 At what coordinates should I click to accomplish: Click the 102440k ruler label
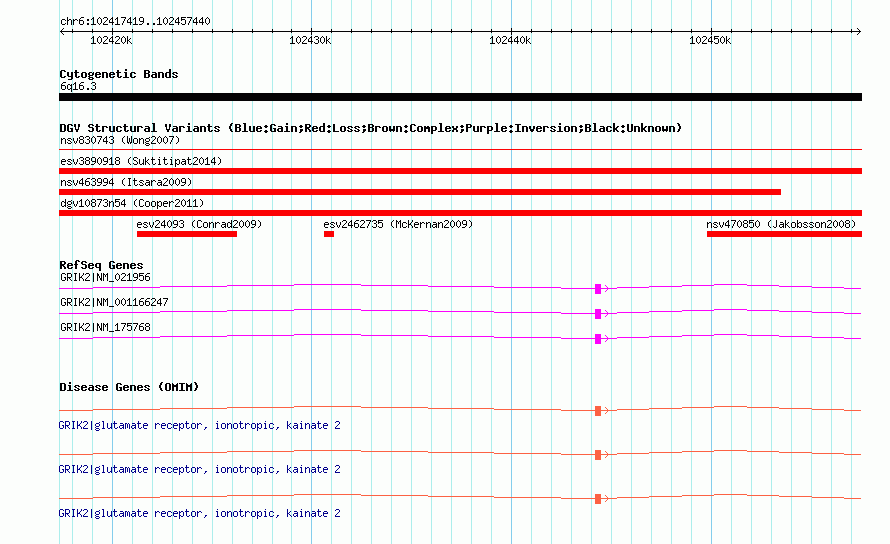click(x=510, y=40)
